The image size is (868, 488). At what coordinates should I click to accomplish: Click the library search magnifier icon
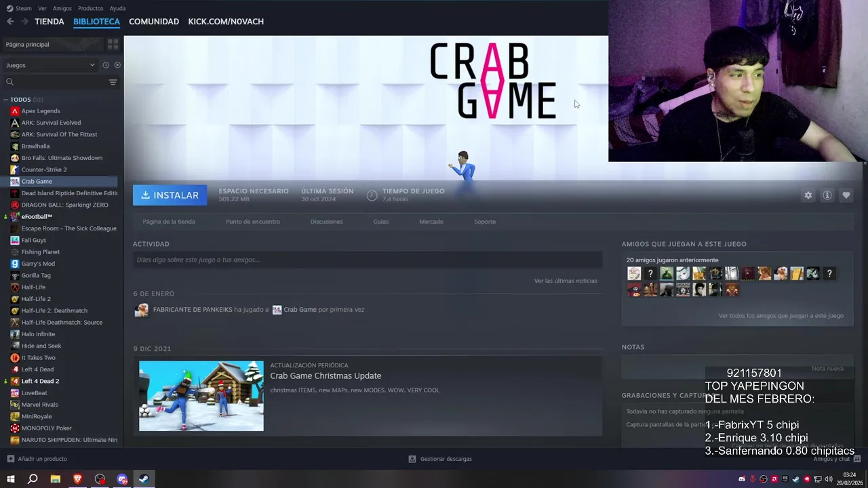pyautogui.click(x=9, y=82)
